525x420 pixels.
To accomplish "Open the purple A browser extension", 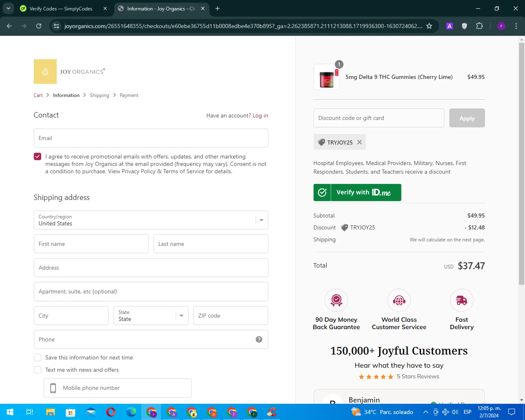I will [x=450, y=26].
